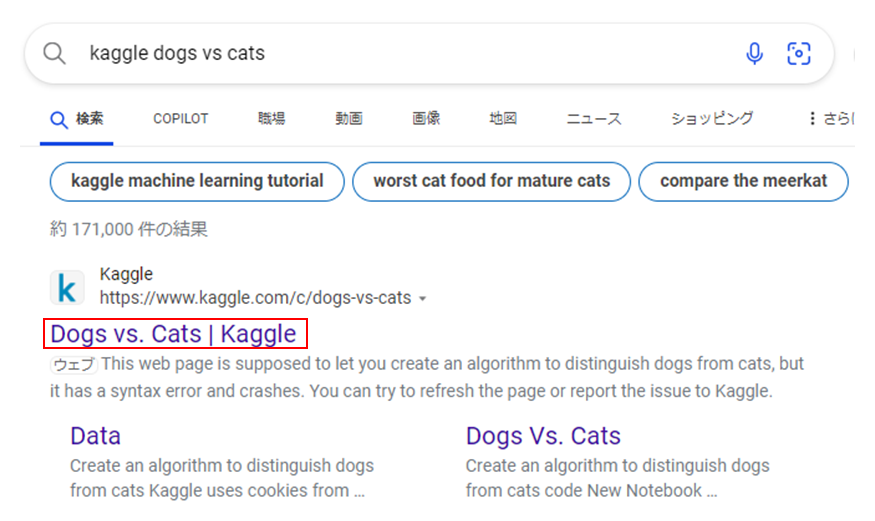
Task: Expand dropdown arrow beside kaggle.com URL
Action: 423,299
